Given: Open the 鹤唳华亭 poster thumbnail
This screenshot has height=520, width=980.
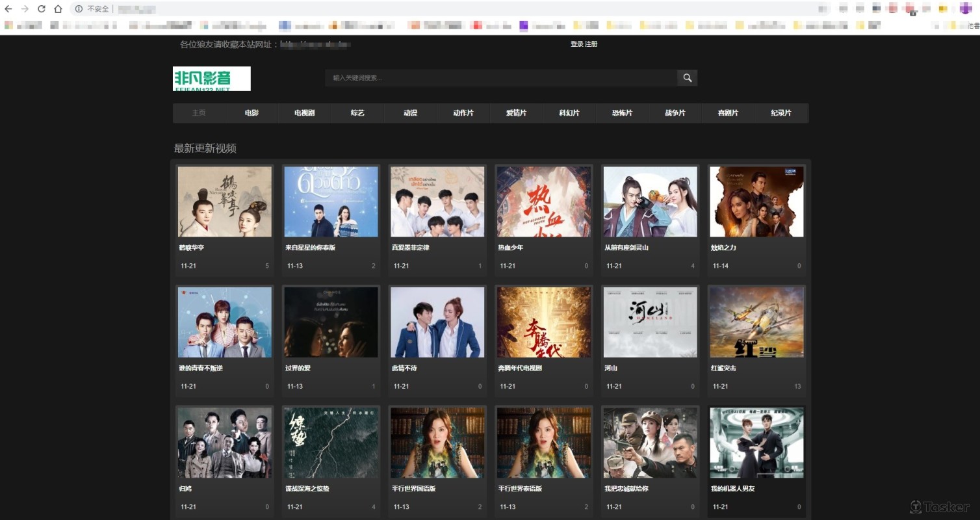Looking at the screenshot, I should point(225,201).
